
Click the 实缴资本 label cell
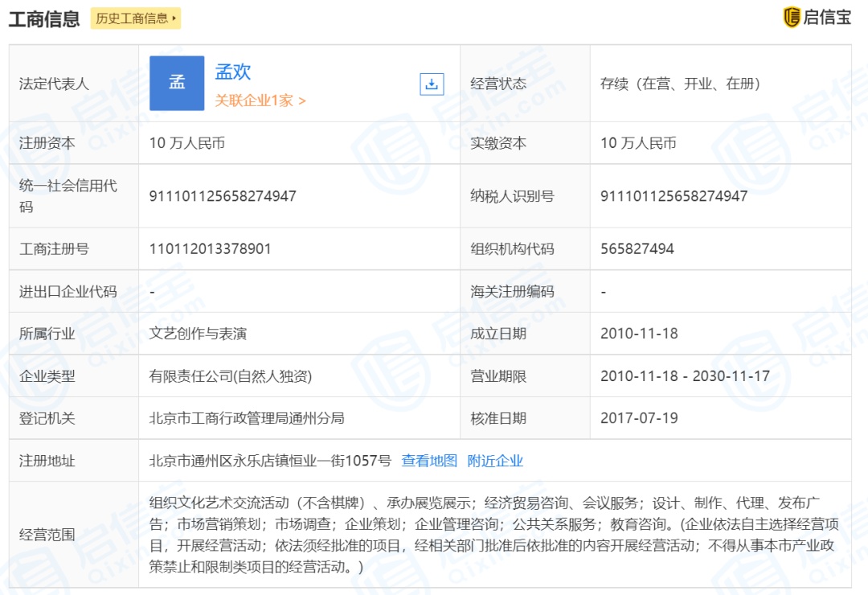pyautogui.click(x=525, y=143)
